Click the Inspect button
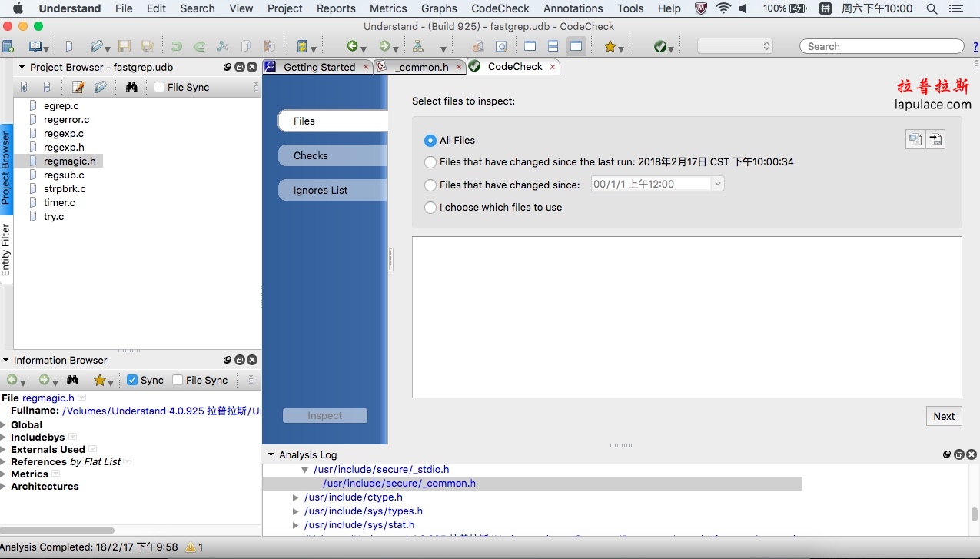The image size is (980, 559). coord(325,415)
